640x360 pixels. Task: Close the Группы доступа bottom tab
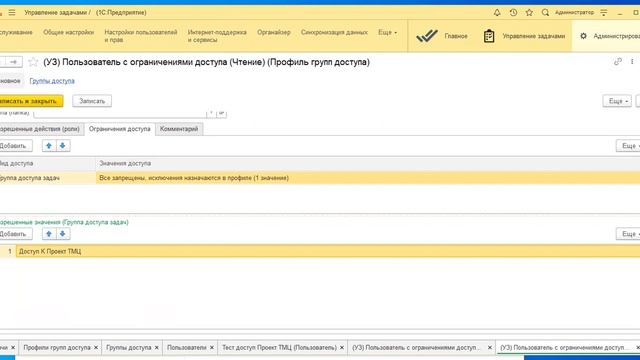pos(156,347)
